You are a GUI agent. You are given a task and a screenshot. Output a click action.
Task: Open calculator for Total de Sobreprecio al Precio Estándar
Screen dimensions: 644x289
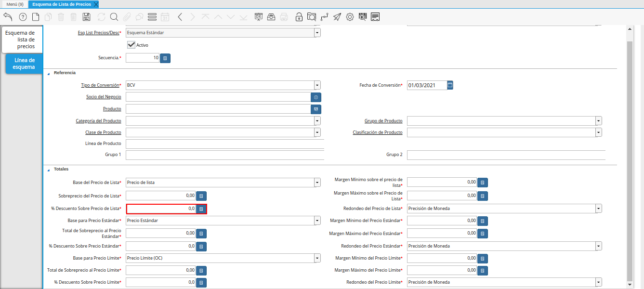coord(201,234)
